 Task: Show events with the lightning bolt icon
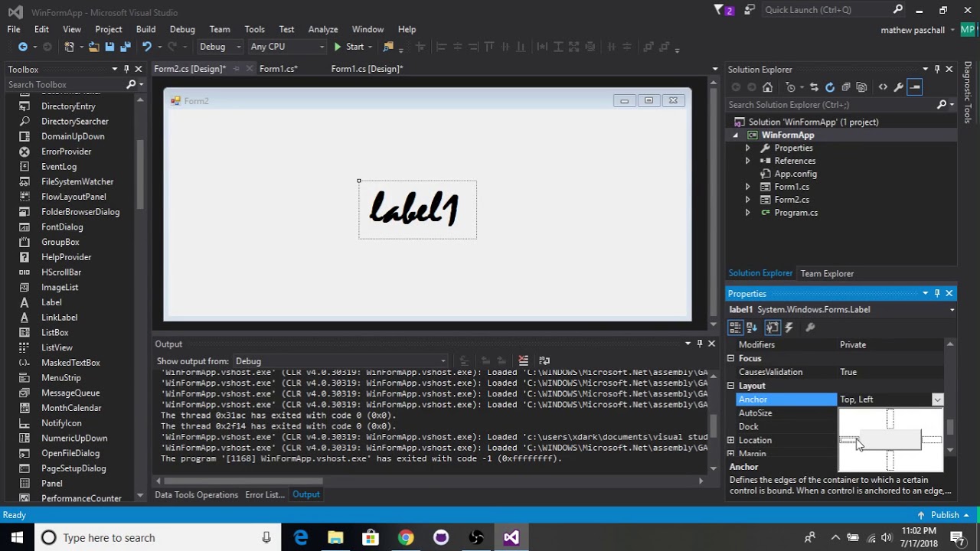point(789,328)
